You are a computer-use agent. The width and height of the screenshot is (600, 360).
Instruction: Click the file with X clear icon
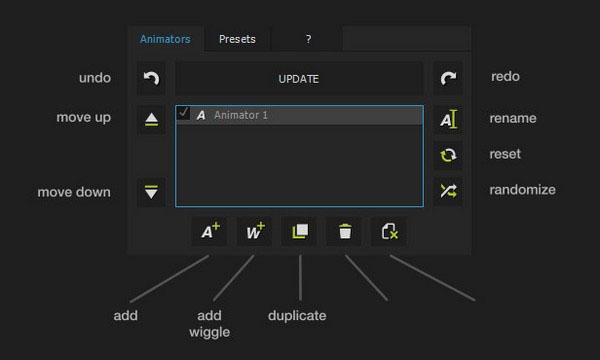click(389, 231)
